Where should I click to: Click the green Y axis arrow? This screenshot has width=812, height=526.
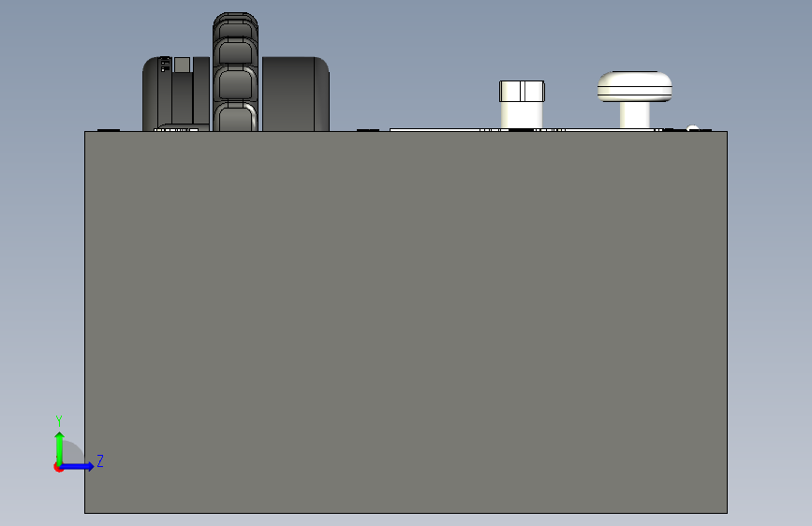click(x=60, y=448)
